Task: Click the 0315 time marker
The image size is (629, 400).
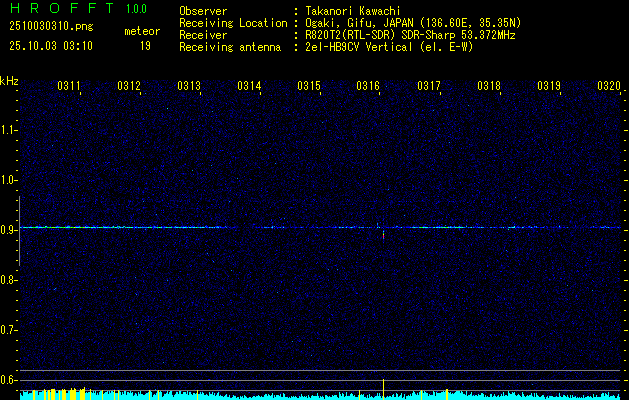Action: [x=309, y=86]
